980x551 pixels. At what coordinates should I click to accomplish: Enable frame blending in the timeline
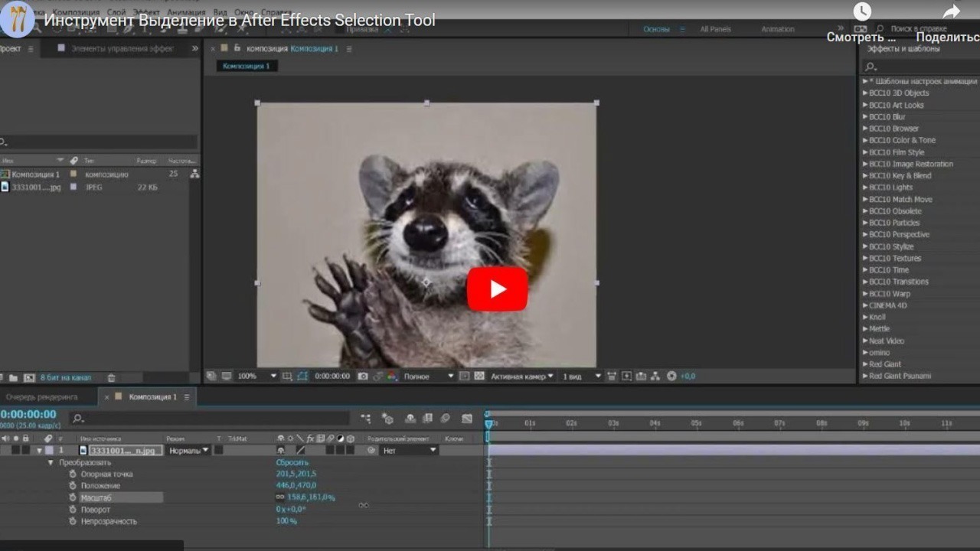tap(428, 419)
